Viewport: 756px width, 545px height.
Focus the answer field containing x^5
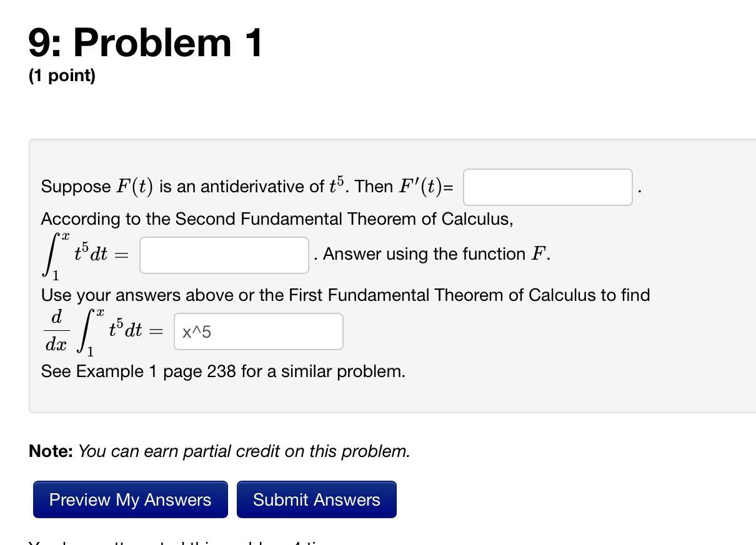(258, 331)
